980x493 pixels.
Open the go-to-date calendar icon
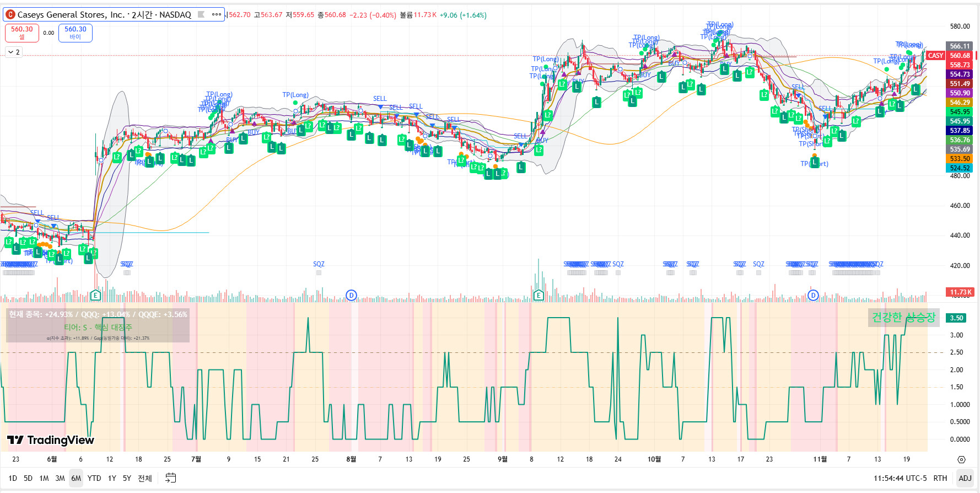tap(171, 478)
